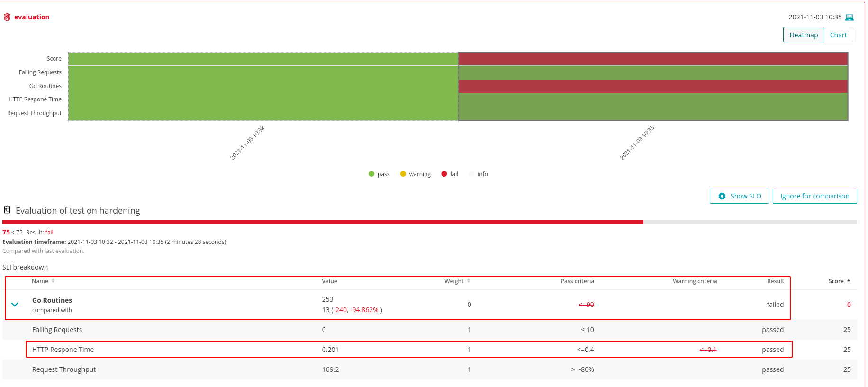Select the green 10:32 evaluation heatmap column
Viewport: 868px width, 387px height.
point(263,86)
